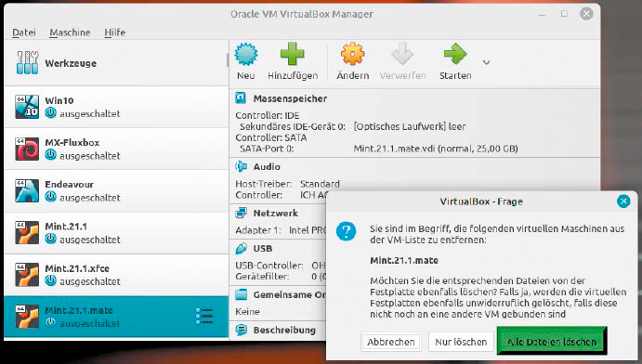The image size is (642, 364).
Task: Open settings with the Ändern gear icon
Action: coord(352,54)
